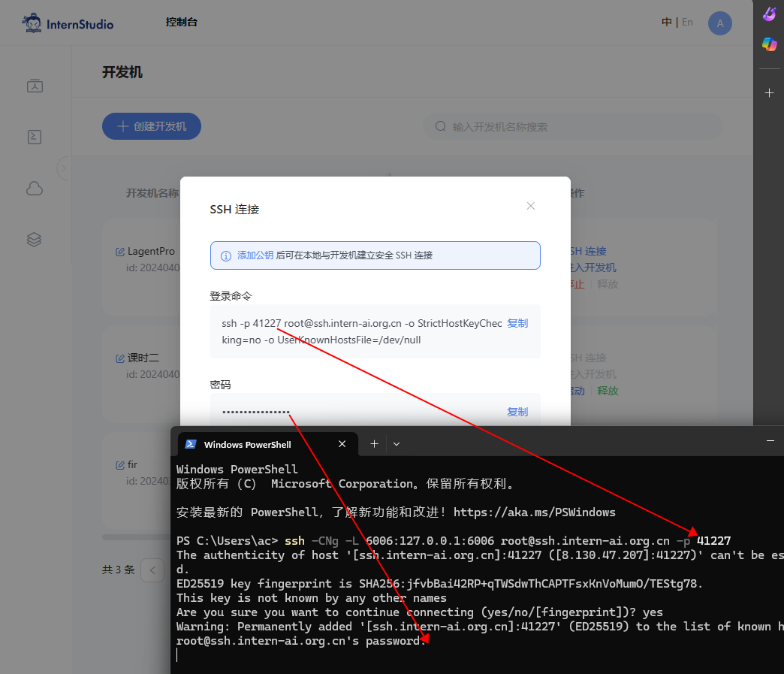Screen dimensions: 784x674
Task: Click SSH 连接 for the LagentPro row
Action: (x=589, y=251)
